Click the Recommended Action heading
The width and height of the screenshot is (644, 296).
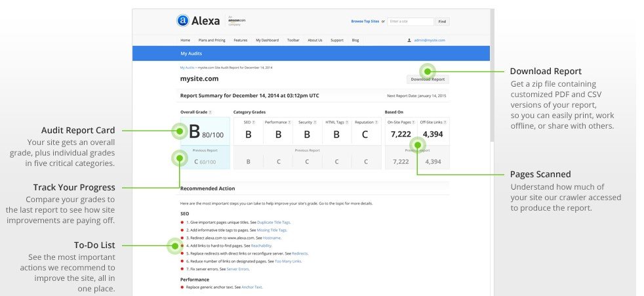207,188
